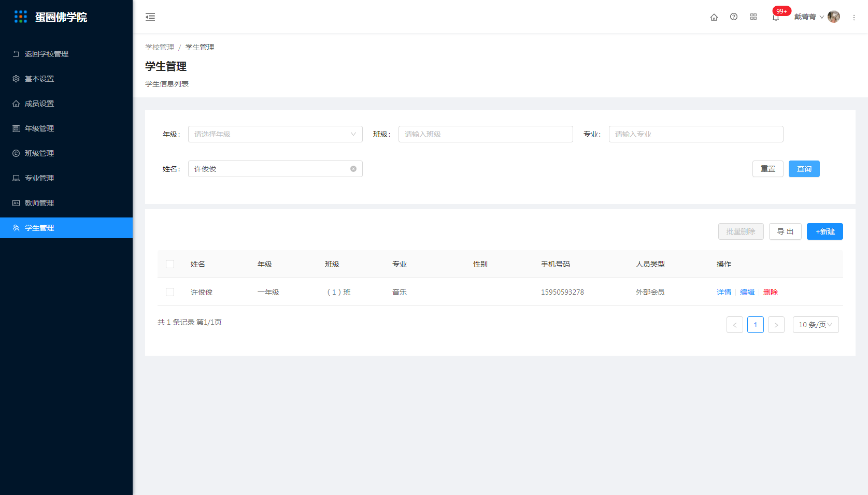Open 基本设置 menu item
The image size is (868, 495).
[x=66, y=79]
